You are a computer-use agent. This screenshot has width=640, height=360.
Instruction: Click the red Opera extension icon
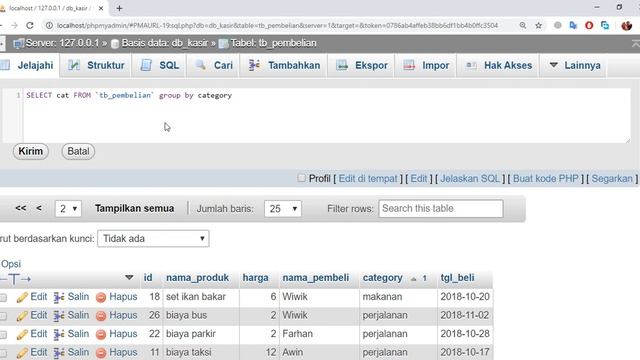tap(589, 25)
